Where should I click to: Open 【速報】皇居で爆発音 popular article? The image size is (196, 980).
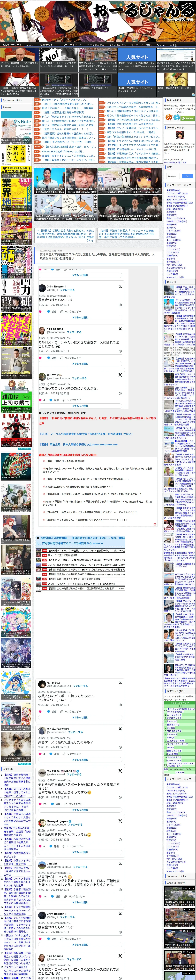[x=17, y=780]
